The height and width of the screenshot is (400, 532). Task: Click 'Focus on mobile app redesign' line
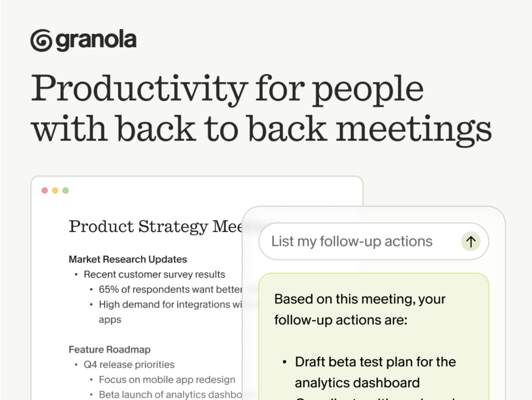[167, 379]
